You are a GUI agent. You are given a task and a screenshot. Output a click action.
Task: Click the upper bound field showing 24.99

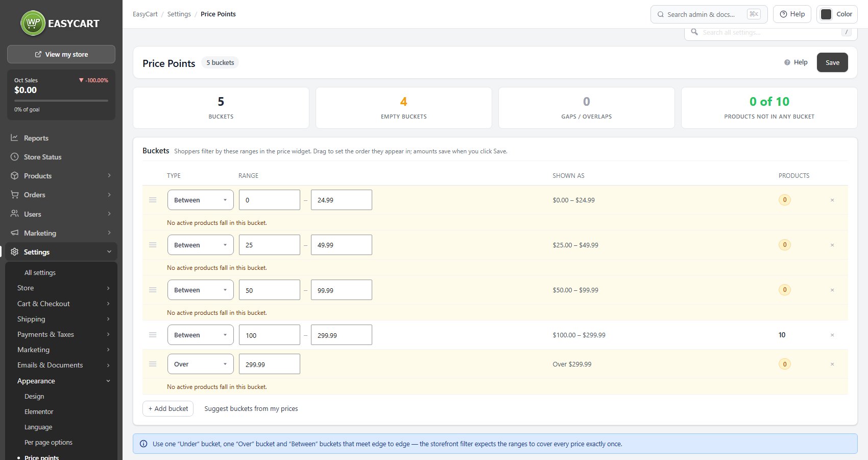point(341,200)
